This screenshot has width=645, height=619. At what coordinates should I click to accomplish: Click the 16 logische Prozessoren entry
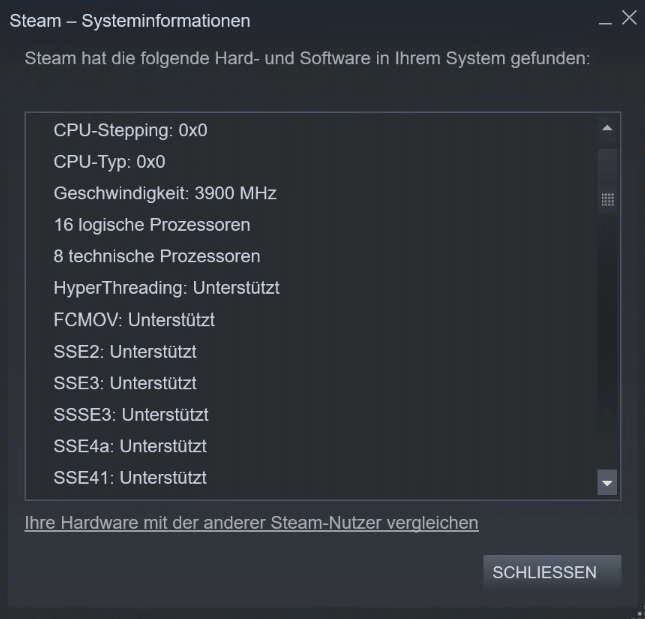152,224
